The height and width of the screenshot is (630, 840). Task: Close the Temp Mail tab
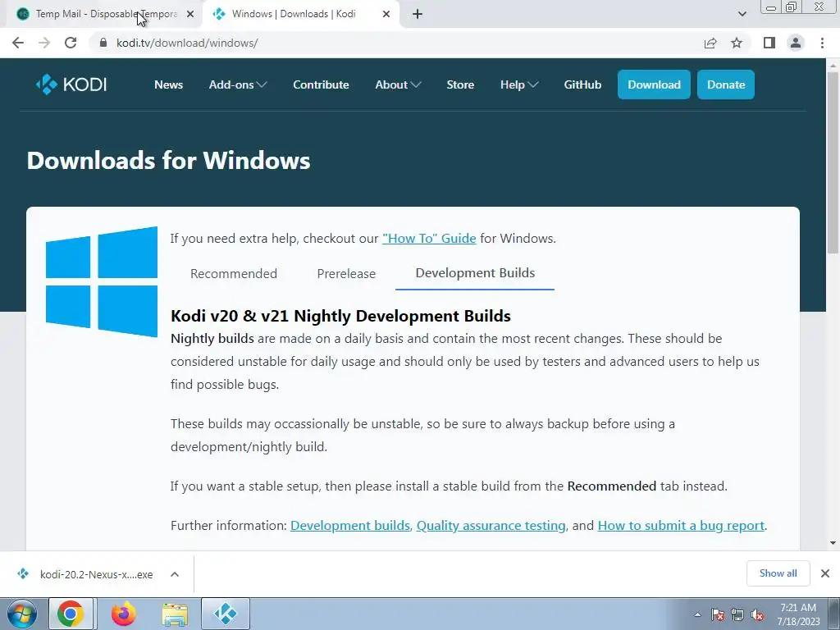coord(190,15)
